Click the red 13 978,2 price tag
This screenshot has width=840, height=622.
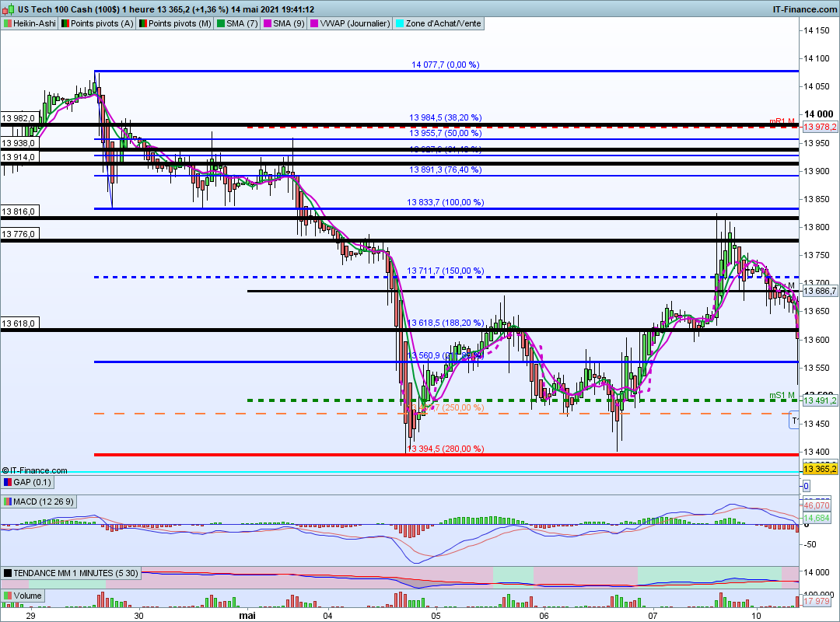coord(820,127)
